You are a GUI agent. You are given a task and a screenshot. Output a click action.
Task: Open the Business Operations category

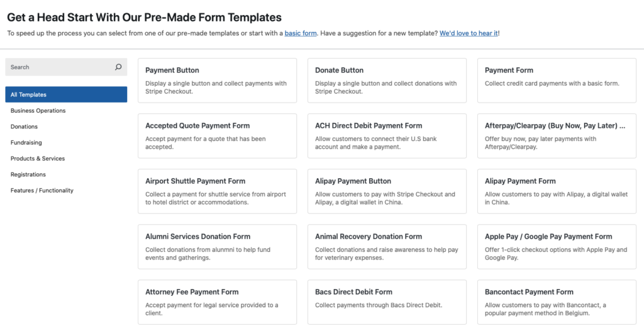point(38,111)
